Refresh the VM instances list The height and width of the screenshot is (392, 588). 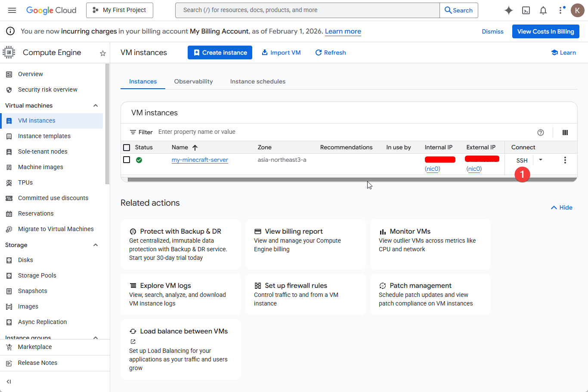331,52
